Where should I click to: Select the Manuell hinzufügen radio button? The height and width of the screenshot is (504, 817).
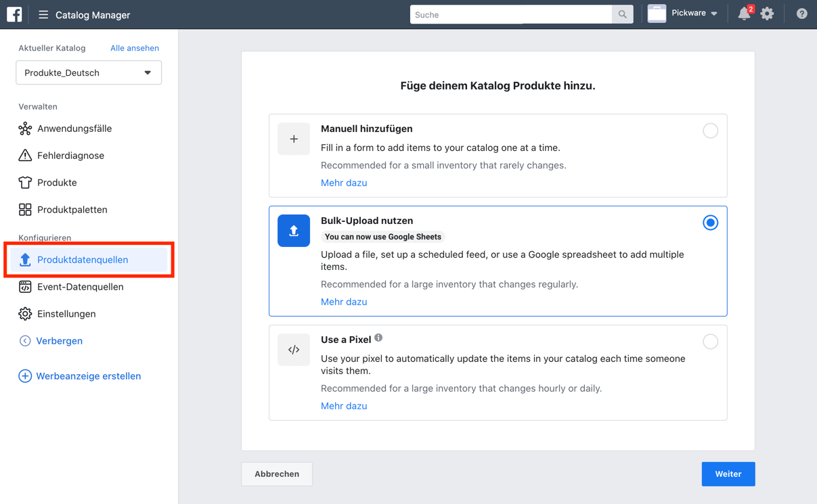710,131
